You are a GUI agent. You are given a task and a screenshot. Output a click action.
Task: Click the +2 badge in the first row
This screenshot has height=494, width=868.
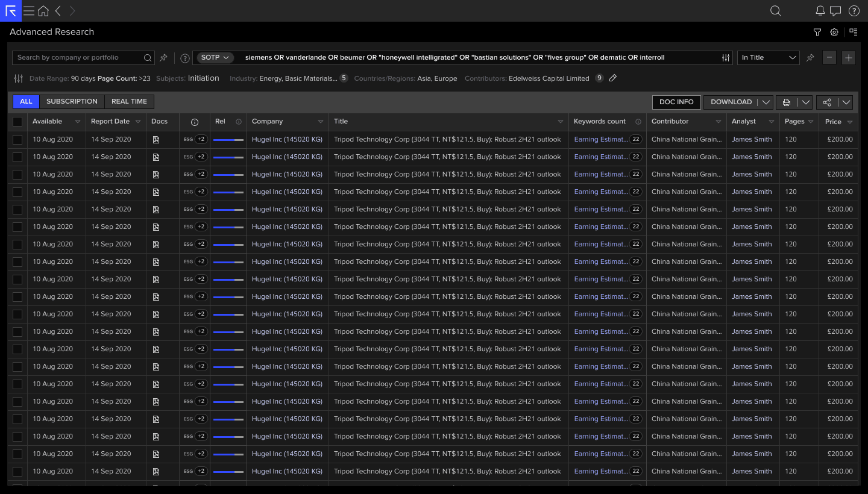201,139
